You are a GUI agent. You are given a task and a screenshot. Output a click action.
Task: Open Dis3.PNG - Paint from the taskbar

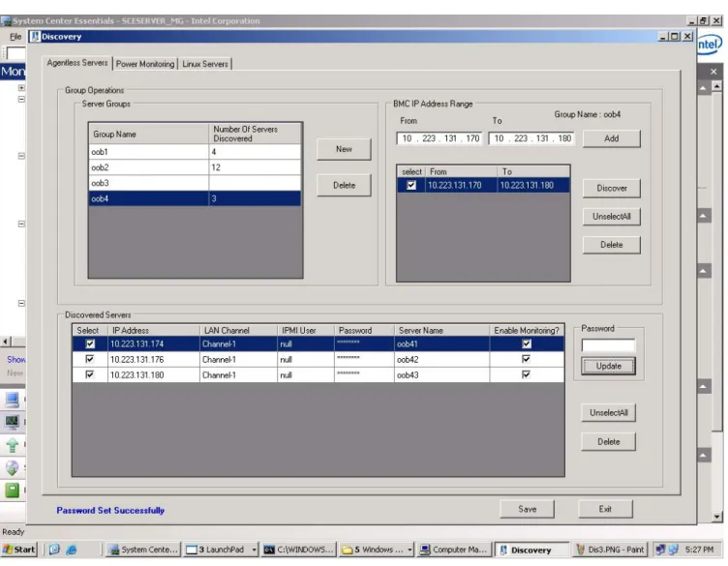point(610,550)
